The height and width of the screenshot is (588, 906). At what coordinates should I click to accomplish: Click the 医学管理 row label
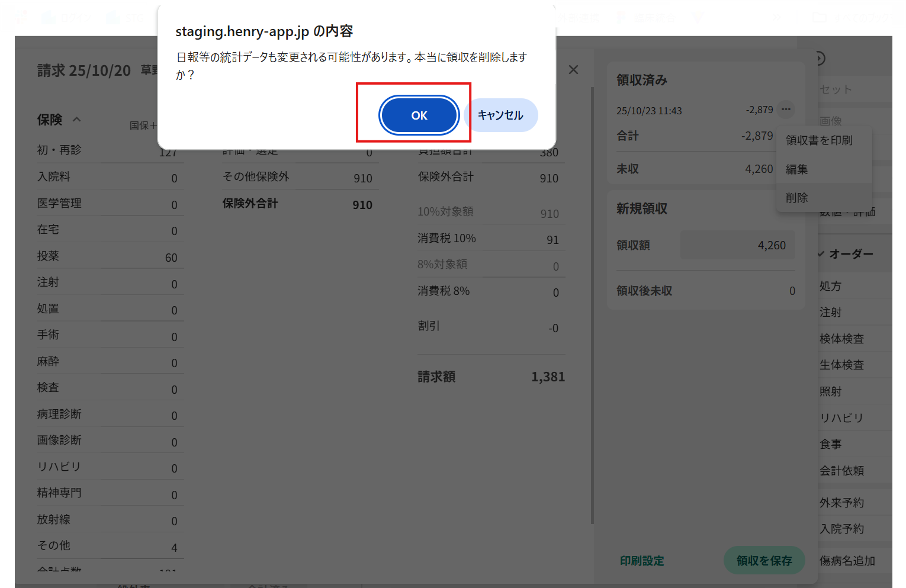coord(59,203)
